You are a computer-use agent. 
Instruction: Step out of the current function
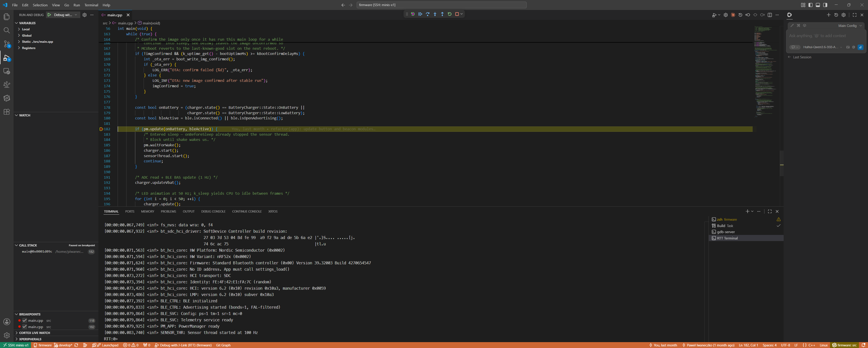[x=442, y=14]
